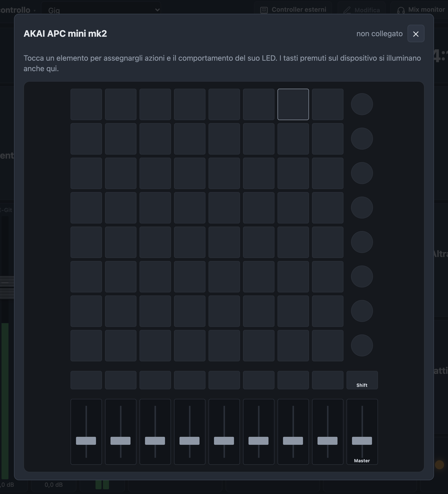The width and height of the screenshot is (448, 494).
Task: Select the Master fader
Action: [x=362, y=432]
